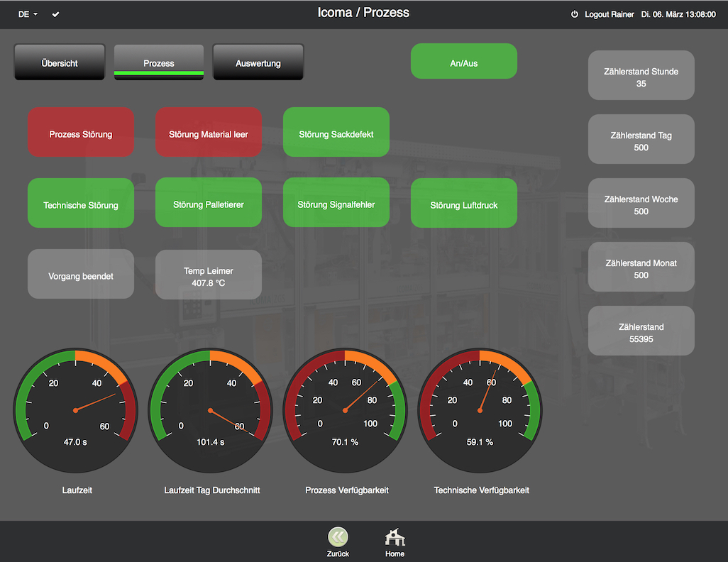The height and width of the screenshot is (562, 728).
Task: Click the Zählerstand Stunde counter tile
Action: click(641, 75)
